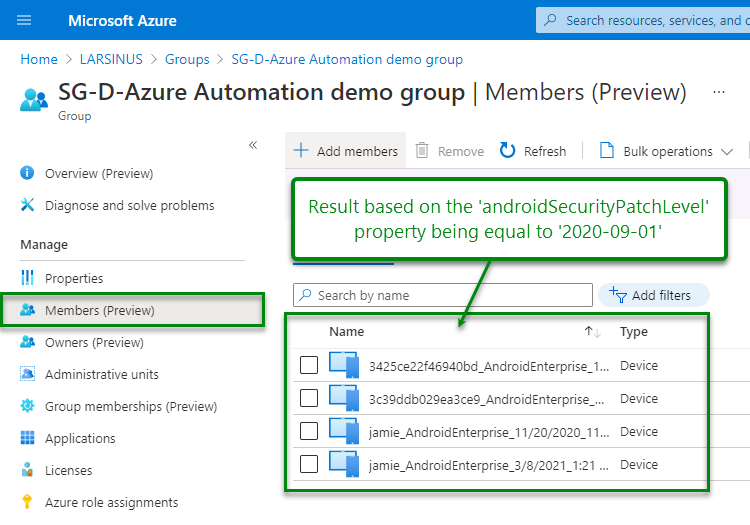
Task: Click the Diagnose and solve problems wrench icon
Action: pos(27,205)
